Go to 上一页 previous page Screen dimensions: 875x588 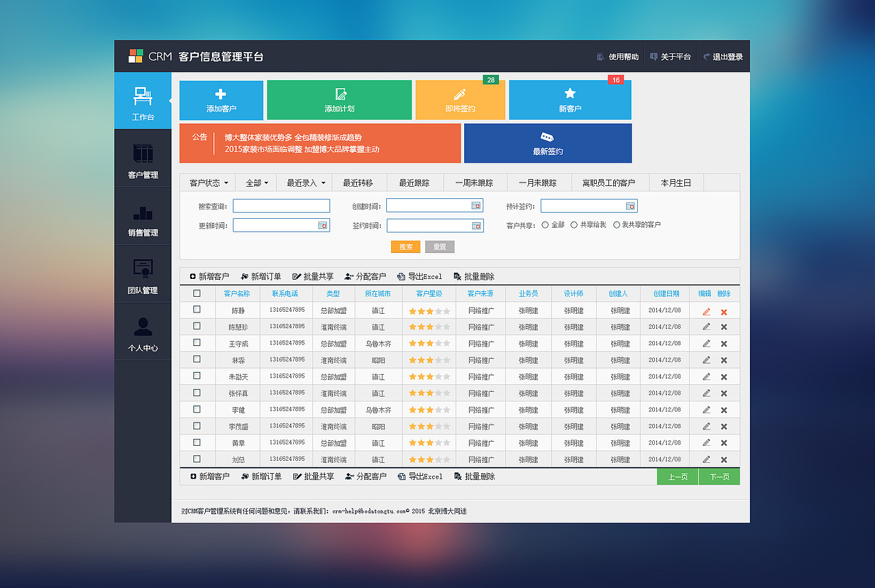(x=677, y=477)
